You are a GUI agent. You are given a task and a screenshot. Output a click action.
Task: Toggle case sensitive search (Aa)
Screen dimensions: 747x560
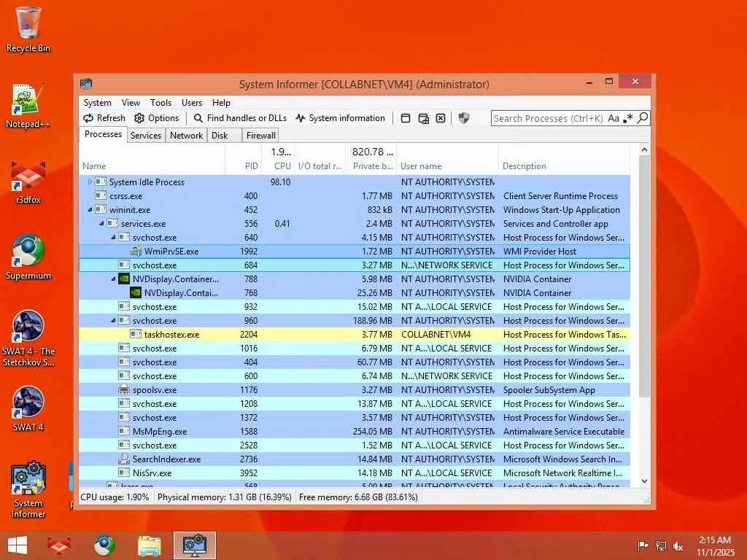(614, 118)
